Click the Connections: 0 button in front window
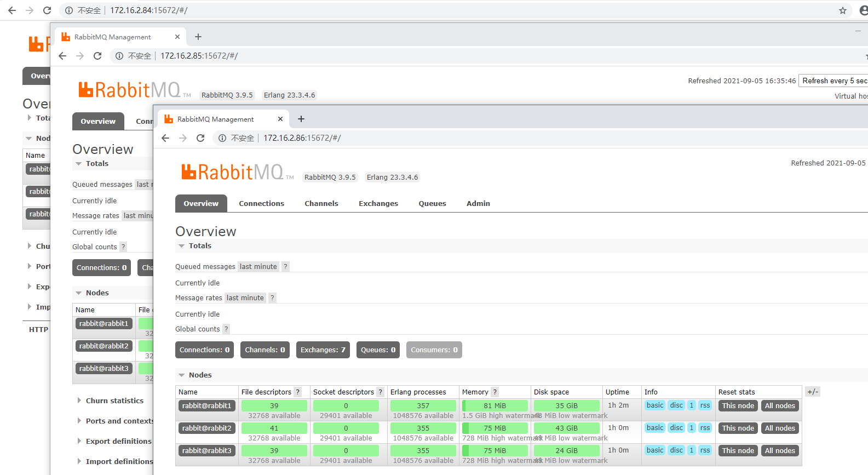This screenshot has width=868, height=475. [205, 350]
